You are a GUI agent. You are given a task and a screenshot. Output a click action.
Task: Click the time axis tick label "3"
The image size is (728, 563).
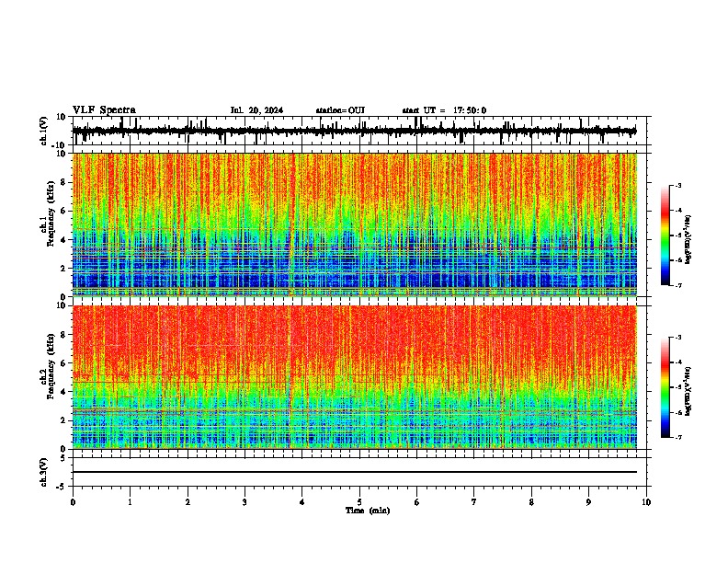coord(245,502)
